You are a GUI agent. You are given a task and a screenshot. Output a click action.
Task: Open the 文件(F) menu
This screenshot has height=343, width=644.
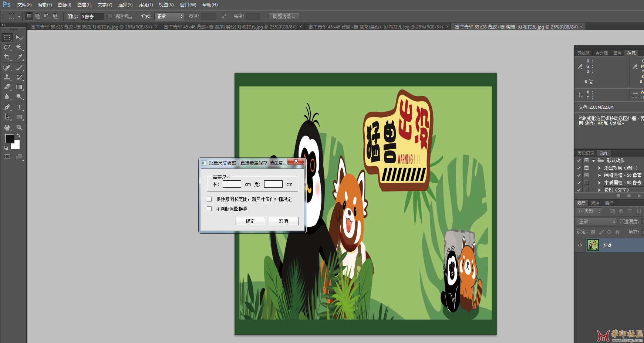point(24,5)
